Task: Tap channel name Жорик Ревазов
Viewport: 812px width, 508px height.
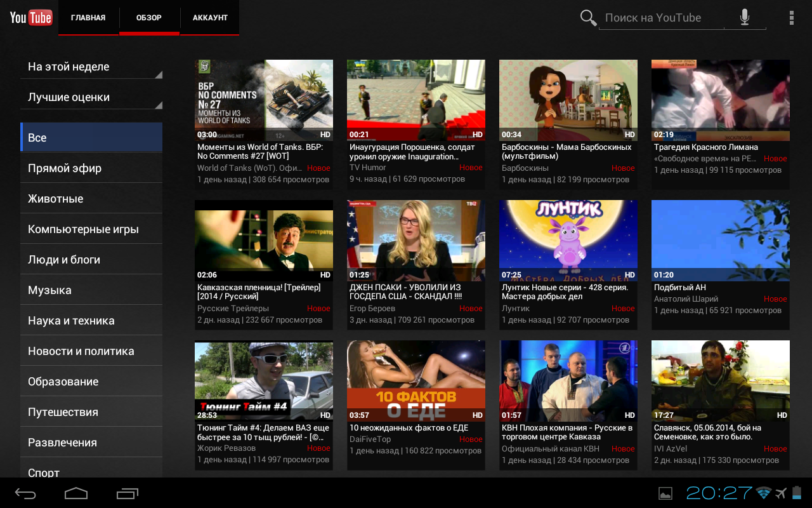Action: click(x=226, y=448)
